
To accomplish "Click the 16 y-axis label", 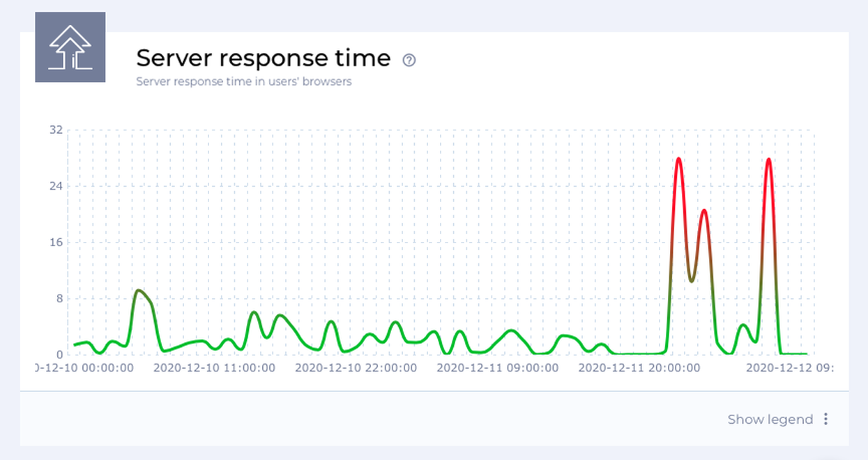I will click(56, 243).
